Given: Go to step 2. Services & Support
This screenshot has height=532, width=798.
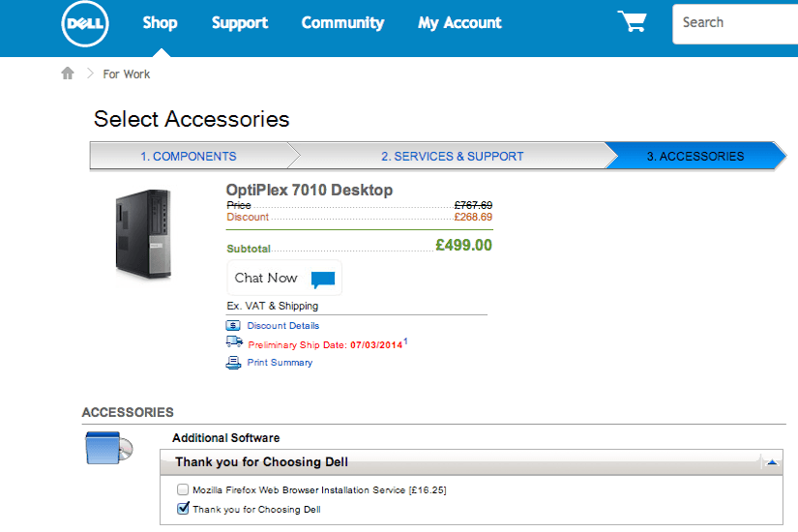Looking at the screenshot, I should (x=453, y=157).
